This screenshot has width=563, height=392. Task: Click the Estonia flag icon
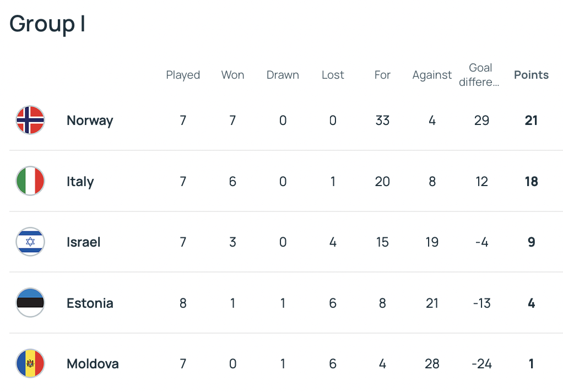point(30,303)
